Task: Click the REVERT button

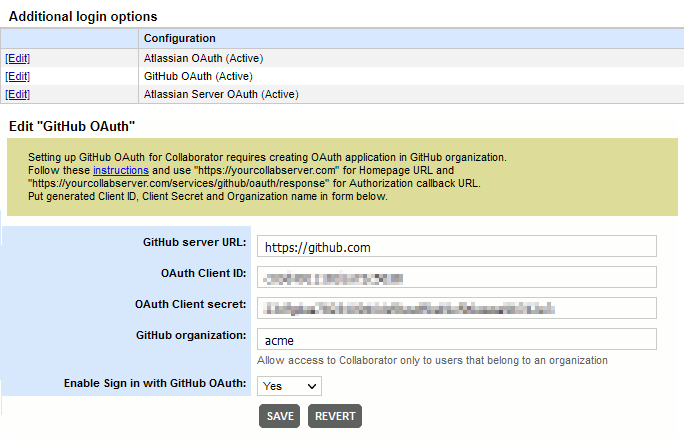Action: click(334, 416)
